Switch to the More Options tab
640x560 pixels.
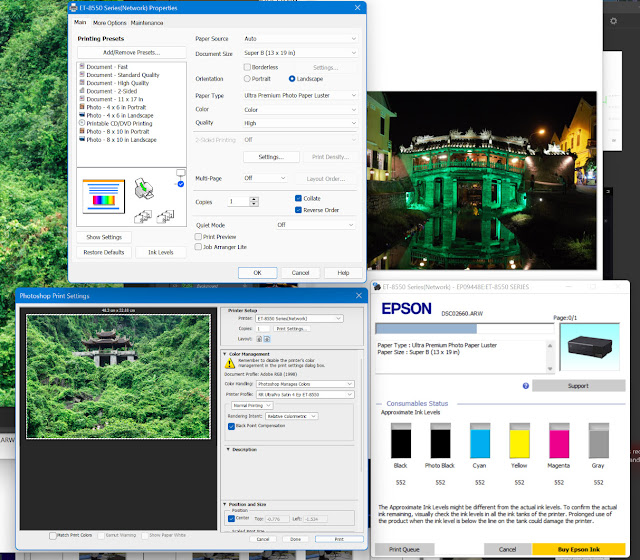(x=109, y=23)
